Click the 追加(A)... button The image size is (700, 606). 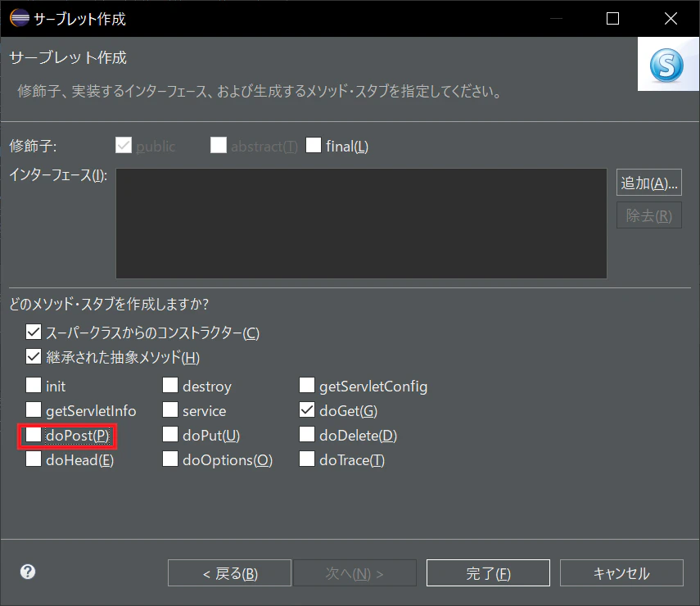648,182
